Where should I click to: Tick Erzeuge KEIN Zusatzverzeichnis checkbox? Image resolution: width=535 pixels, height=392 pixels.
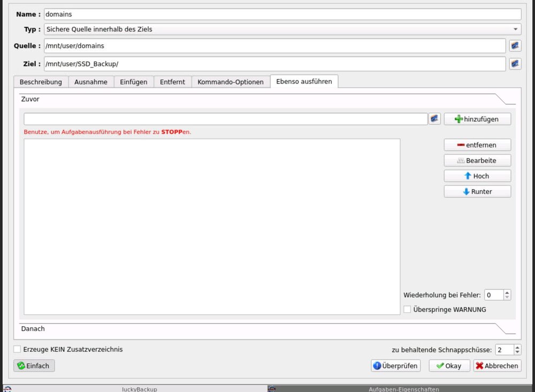click(17, 349)
